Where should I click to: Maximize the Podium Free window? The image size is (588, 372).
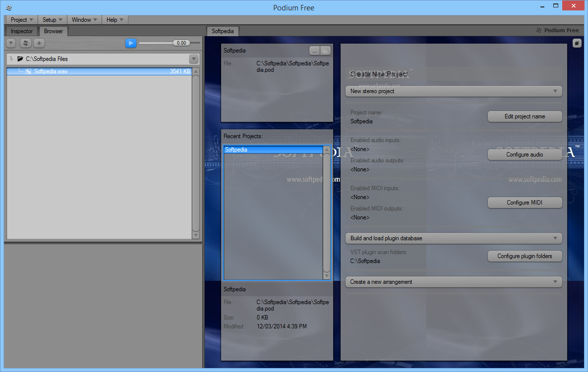click(x=556, y=5)
